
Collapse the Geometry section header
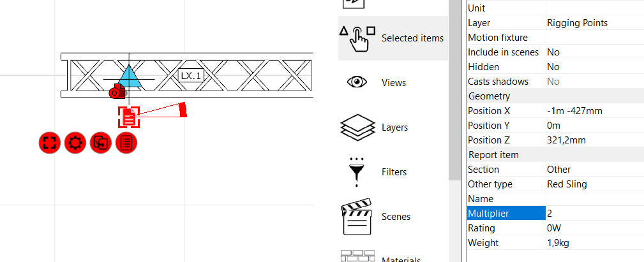(x=489, y=96)
